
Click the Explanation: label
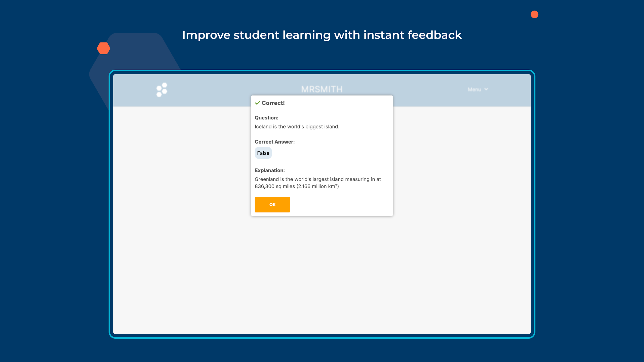click(x=270, y=170)
